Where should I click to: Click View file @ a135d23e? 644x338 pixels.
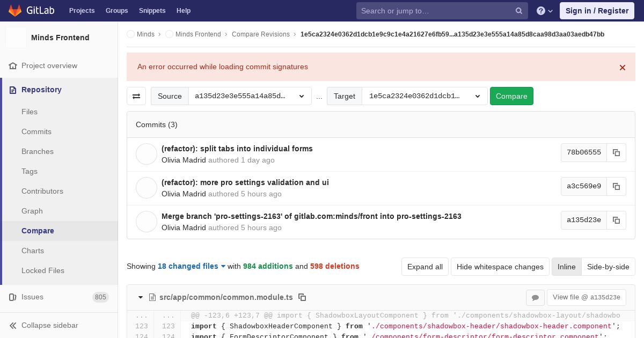[587, 297]
